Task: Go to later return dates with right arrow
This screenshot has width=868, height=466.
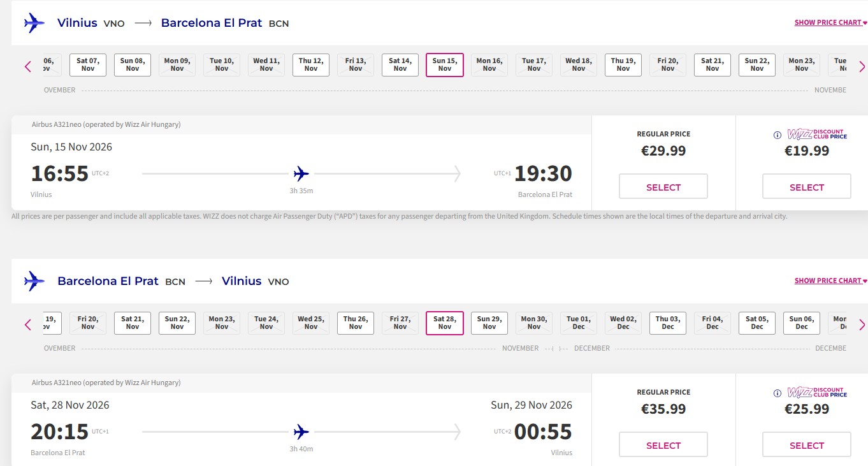Action: click(x=862, y=325)
